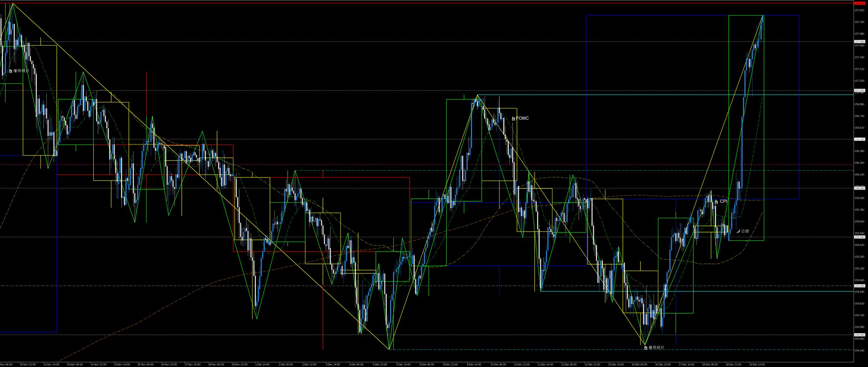Select the 15 Dec 14:00 time axis label

point(615,364)
